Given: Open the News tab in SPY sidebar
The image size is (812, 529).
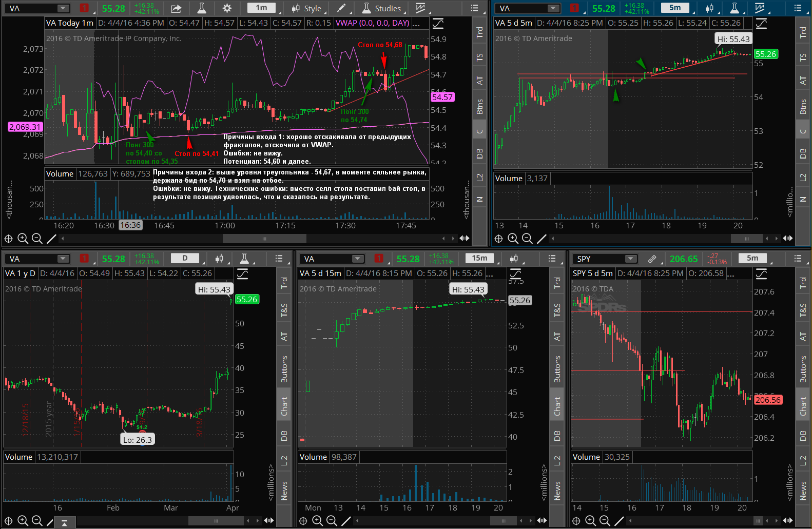Looking at the screenshot, I should pyautogui.click(x=803, y=491).
